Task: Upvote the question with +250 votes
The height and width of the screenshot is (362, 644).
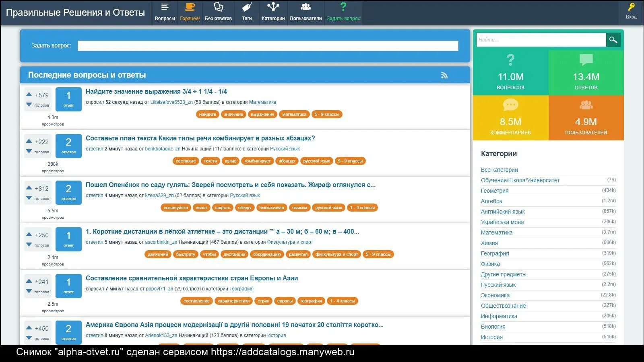Action: pyautogui.click(x=29, y=234)
